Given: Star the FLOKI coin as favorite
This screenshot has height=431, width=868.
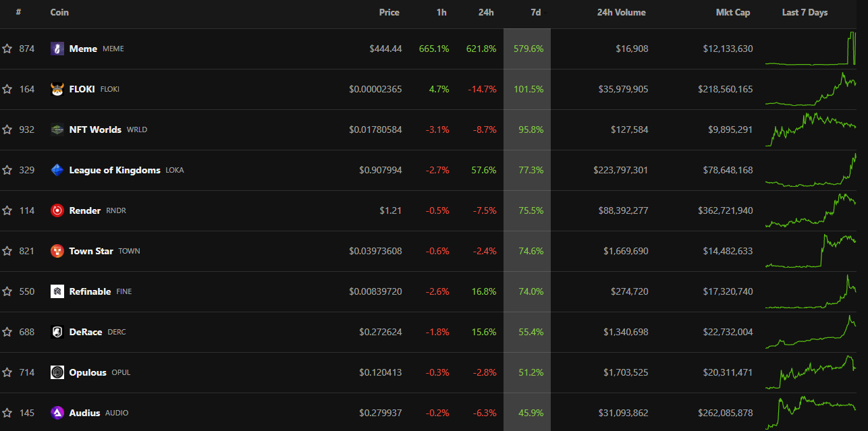Looking at the screenshot, I should 7,89.
